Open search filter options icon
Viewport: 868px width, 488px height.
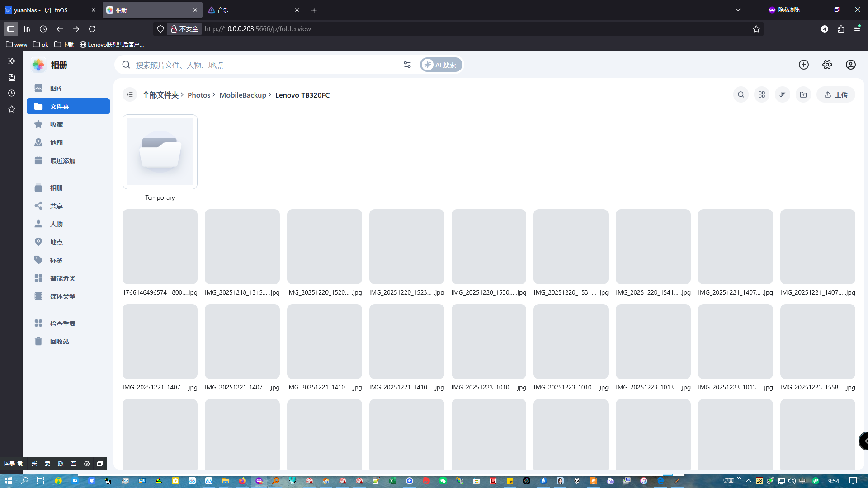[x=407, y=65]
